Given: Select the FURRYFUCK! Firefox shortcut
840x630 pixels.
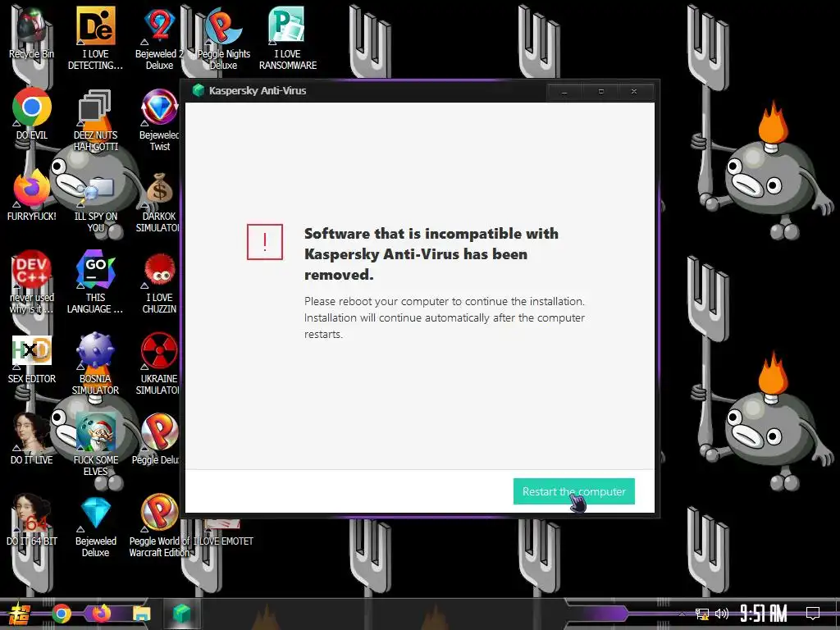Looking at the screenshot, I should coord(32,195).
